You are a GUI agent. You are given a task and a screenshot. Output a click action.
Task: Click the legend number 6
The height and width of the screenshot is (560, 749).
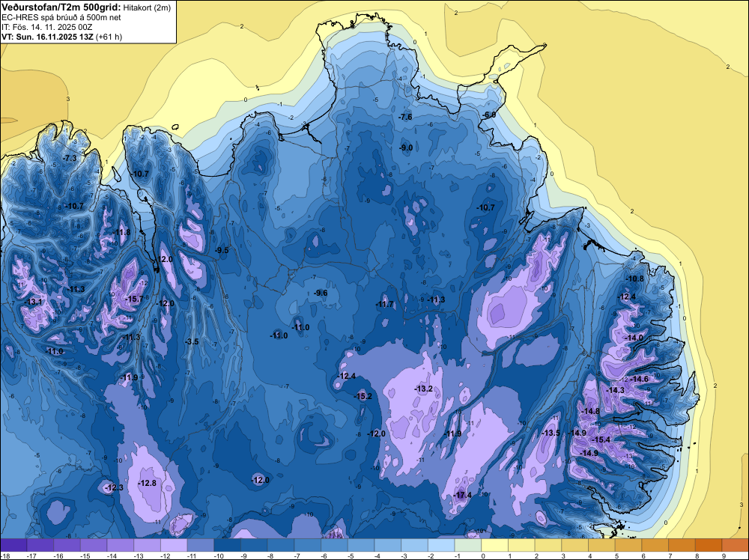(x=643, y=556)
